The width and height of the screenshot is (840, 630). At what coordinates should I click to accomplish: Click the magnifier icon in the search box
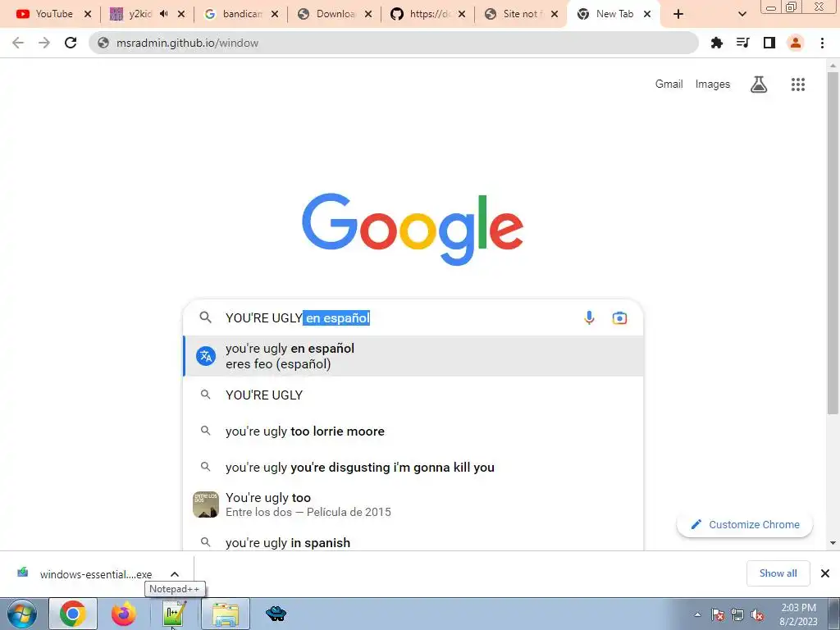pos(206,317)
